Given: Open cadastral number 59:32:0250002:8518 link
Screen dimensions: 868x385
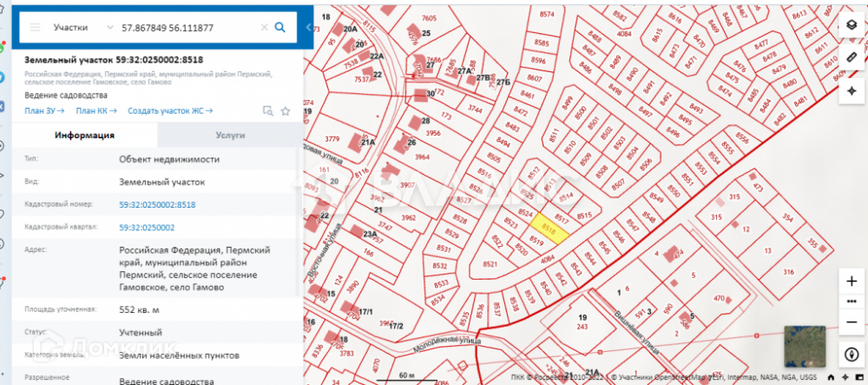Looking at the screenshot, I should coord(157,205).
